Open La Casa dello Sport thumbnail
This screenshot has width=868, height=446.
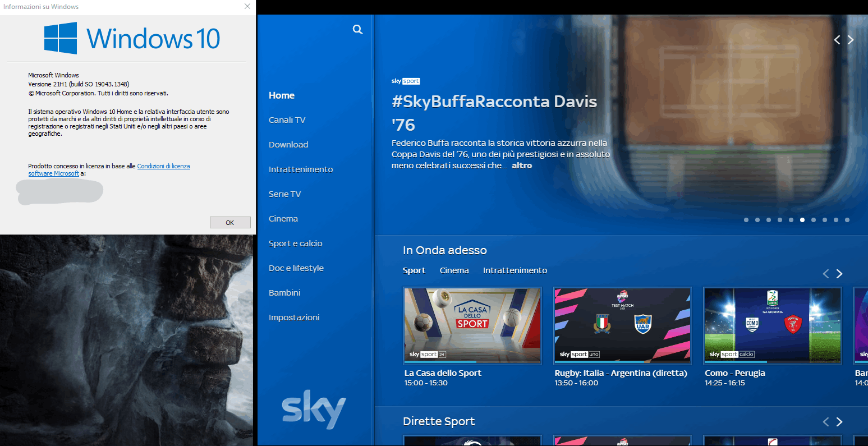473,325
